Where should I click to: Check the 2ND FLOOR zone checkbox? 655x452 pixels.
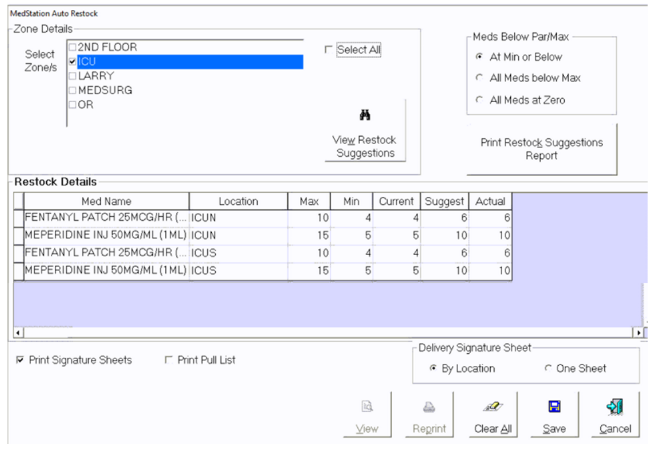point(73,47)
